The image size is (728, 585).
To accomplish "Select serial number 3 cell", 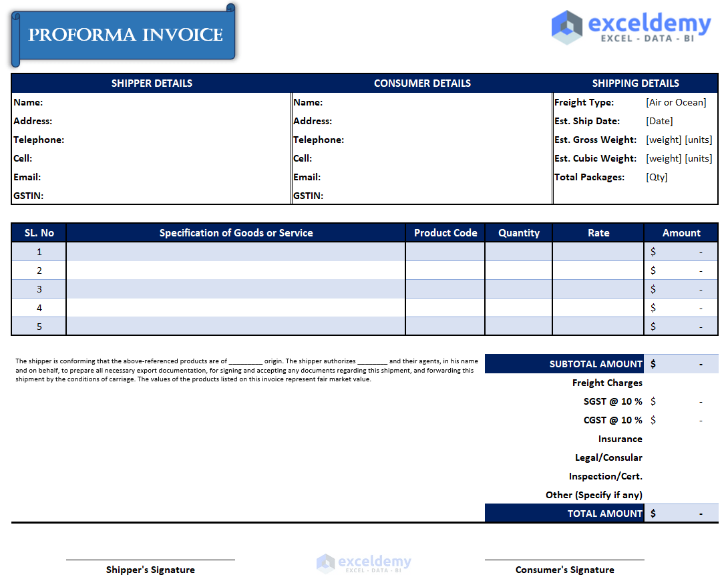I will click(39, 288).
